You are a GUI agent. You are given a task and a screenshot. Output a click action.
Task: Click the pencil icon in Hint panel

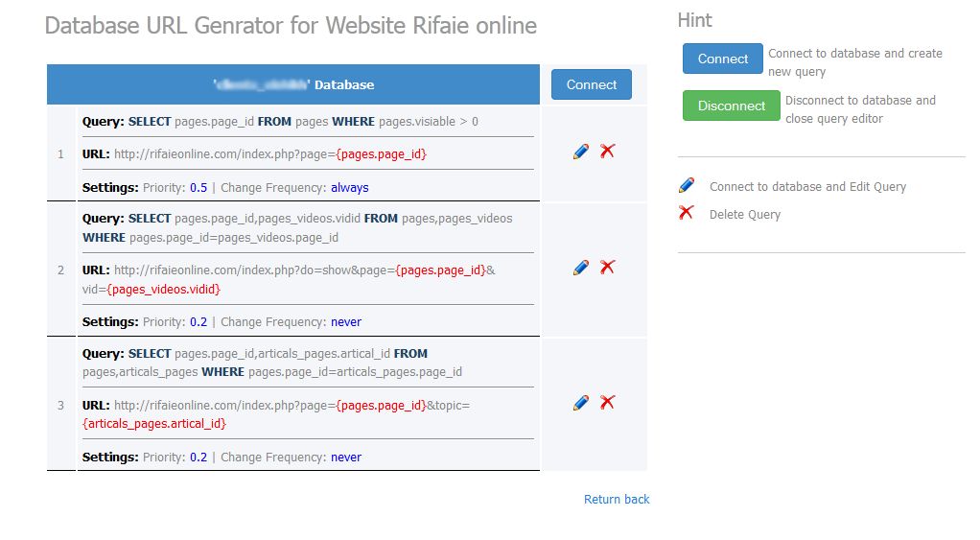click(x=687, y=186)
